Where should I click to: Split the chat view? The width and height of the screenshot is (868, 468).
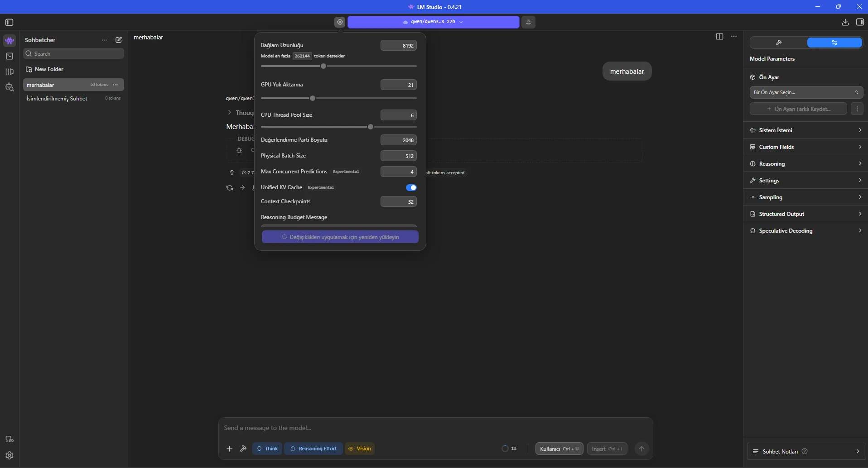719,36
